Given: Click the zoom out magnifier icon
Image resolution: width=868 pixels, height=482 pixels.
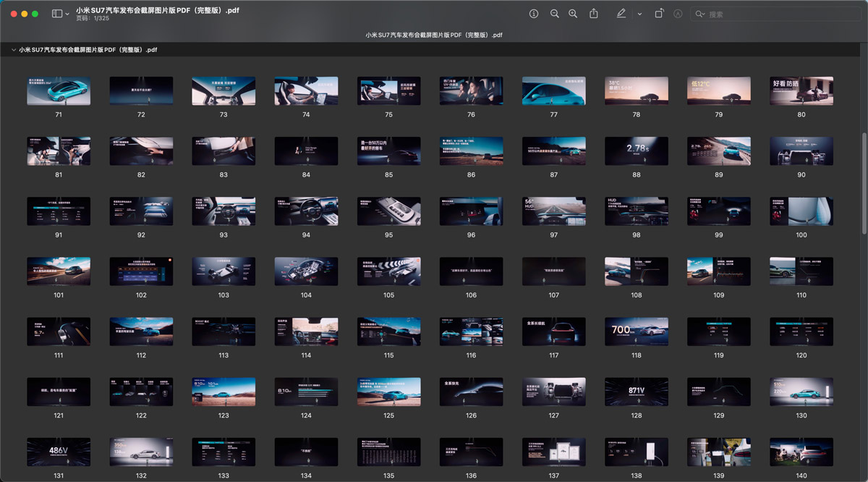Looking at the screenshot, I should pos(555,14).
